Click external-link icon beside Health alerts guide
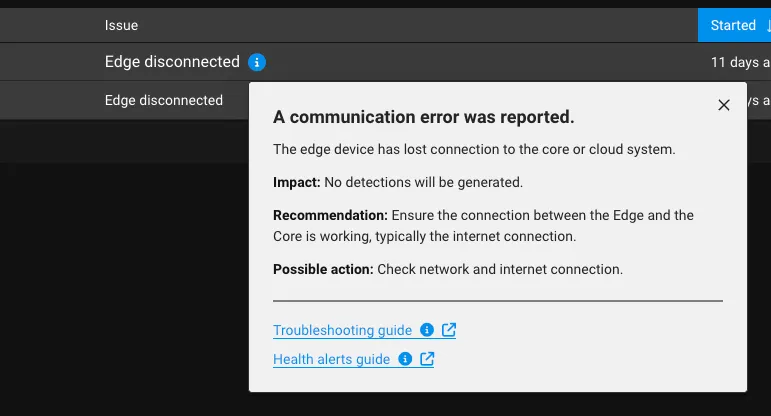The width and height of the screenshot is (771, 416). click(427, 359)
